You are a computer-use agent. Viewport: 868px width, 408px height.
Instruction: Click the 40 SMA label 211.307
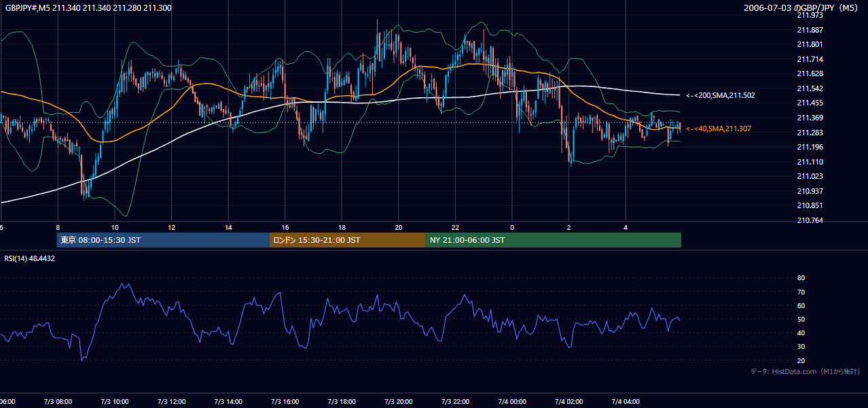(x=719, y=129)
